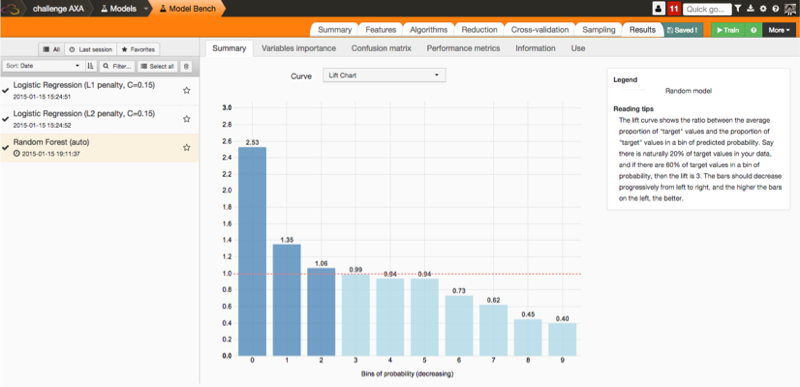This screenshot has height=387, width=800.
Task: Click the user profile icon beside notifications
Action: [x=659, y=9]
